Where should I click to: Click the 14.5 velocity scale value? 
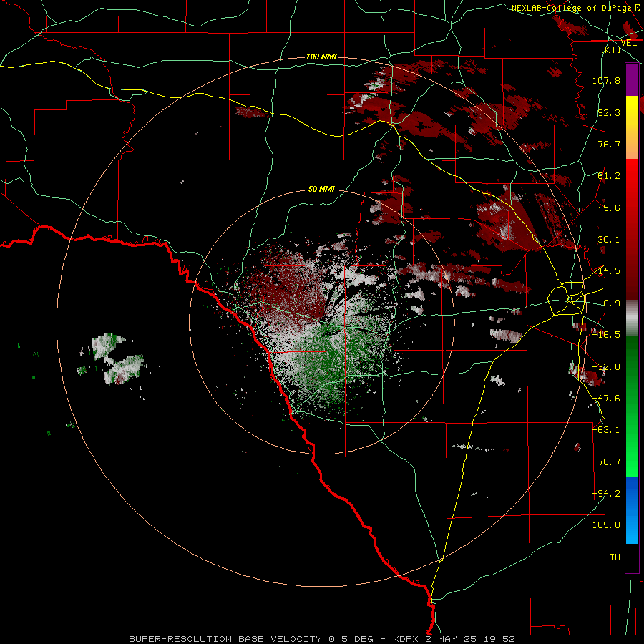coord(609,271)
